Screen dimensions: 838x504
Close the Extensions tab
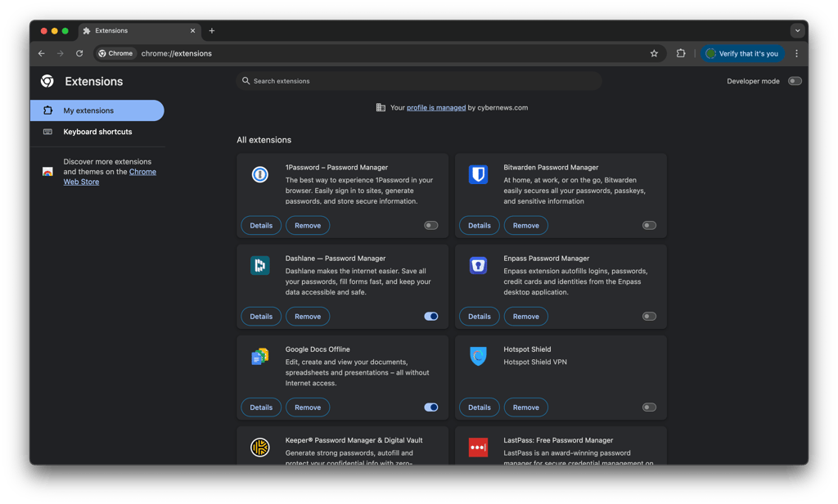193,31
